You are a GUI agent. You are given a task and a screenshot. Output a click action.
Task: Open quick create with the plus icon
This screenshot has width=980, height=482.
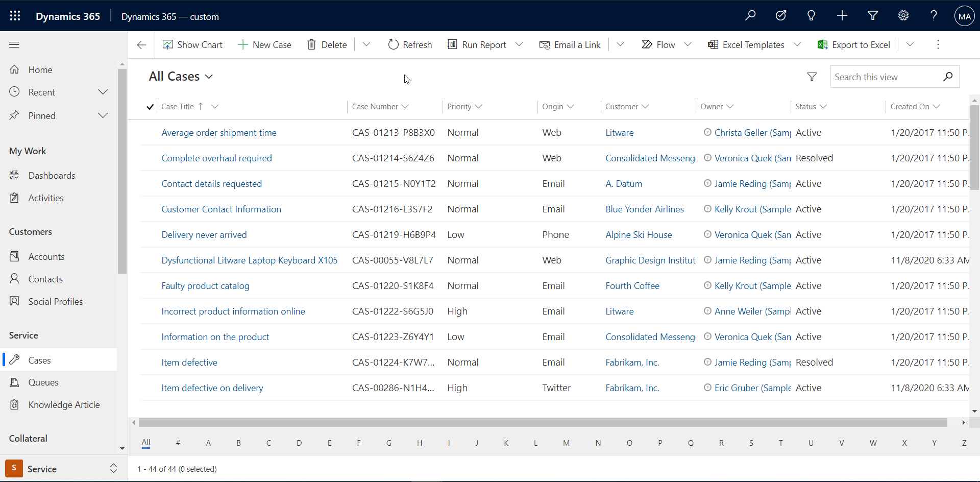point(842,15)
